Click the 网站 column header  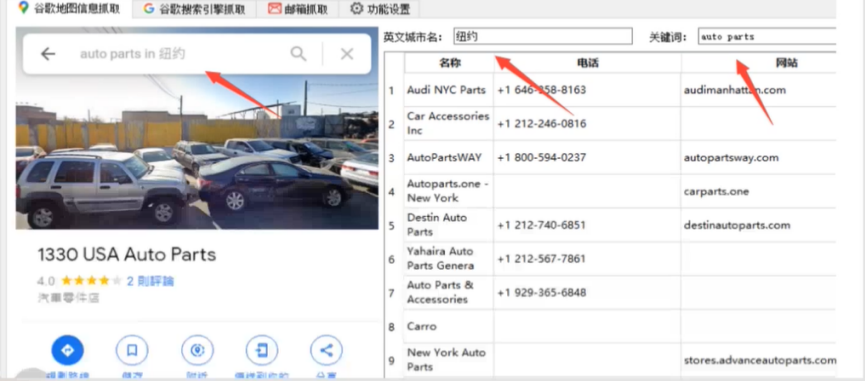pos(759,63)
